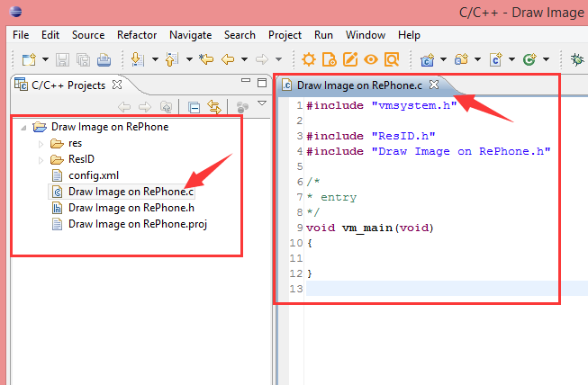Open the New wizard dropdown arrow
The height and width of the screenshot is (385, 588).
[45, 59]
